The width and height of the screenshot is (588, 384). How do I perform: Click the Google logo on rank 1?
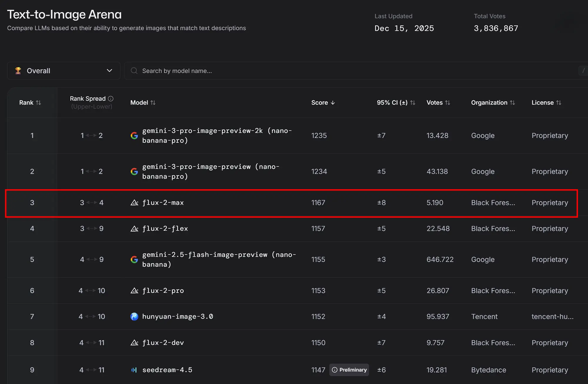click(134, 135)
